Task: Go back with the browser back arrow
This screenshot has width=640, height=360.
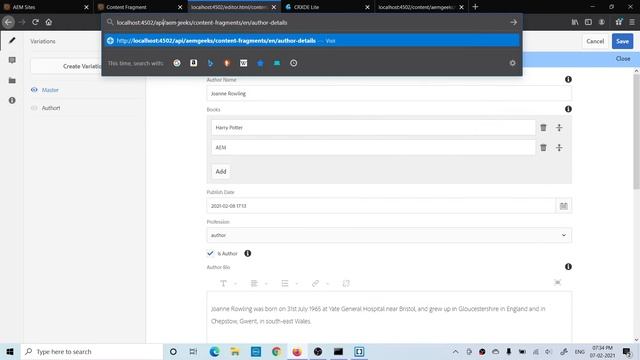Action: pos(8,22)
